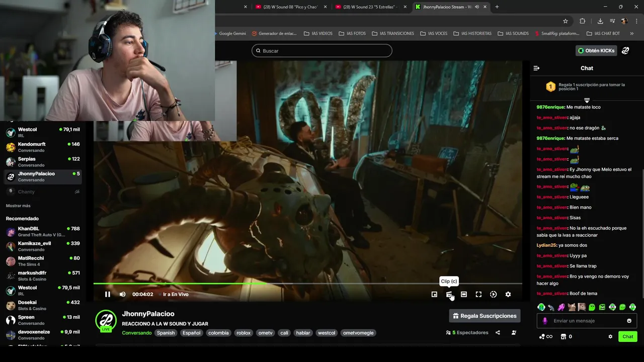
Task: Open davooxeneize recommended channel
Action: [x=43, y=335]
